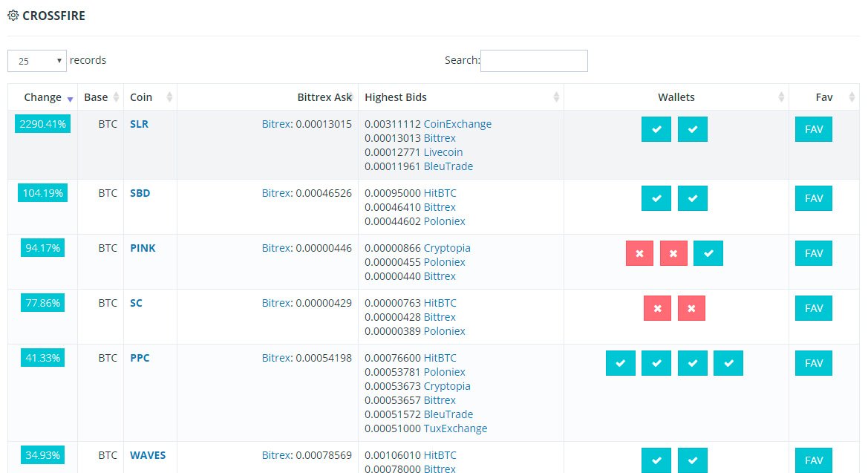Toggle FAV for the SLR coin
Screen dimensions: 868x473
point(813,129)
